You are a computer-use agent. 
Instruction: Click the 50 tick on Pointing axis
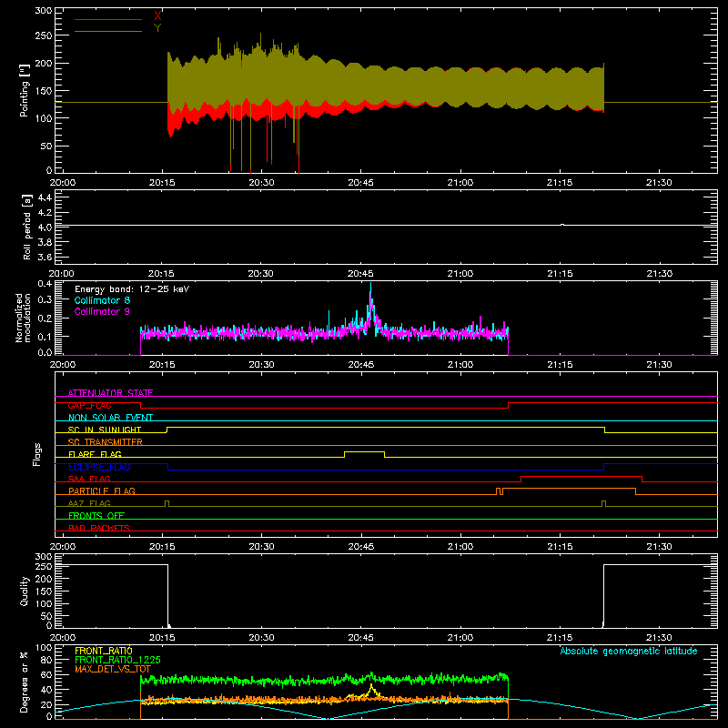tap(46, 146)
